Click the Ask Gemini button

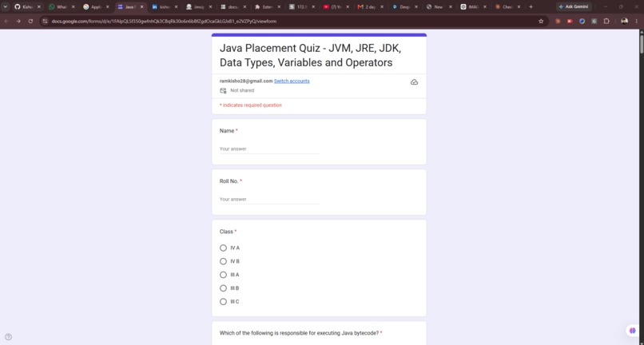coord(574,6)
